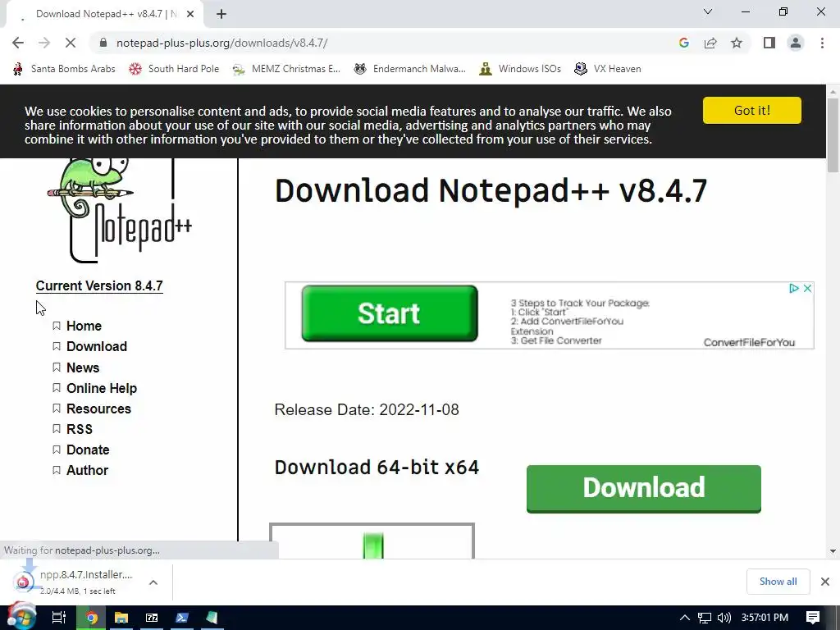
Task: Open Donate in sidebar
Action: click(x=88, y=450)
